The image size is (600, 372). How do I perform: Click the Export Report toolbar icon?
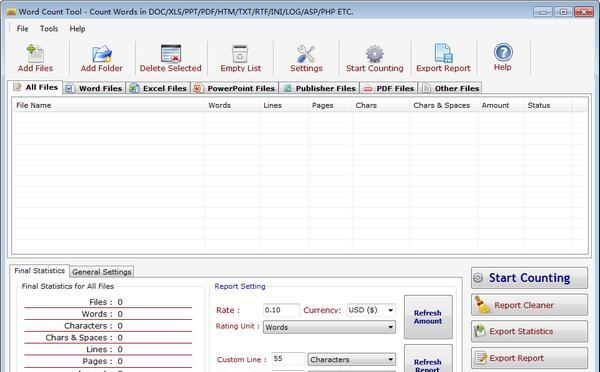pos(443,53)
